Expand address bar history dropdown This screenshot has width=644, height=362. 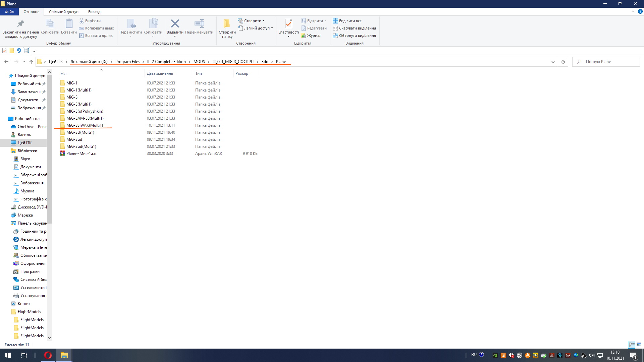coord(553,62)
